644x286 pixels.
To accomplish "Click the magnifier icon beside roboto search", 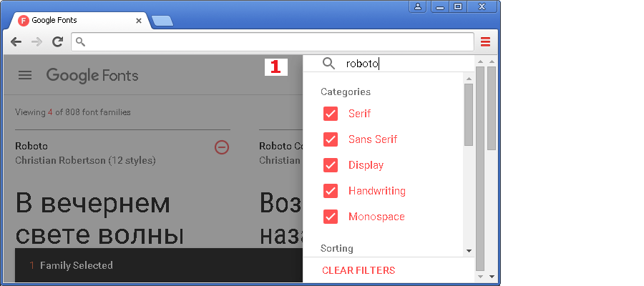I will pyautogui.click(x=328, y=63).
